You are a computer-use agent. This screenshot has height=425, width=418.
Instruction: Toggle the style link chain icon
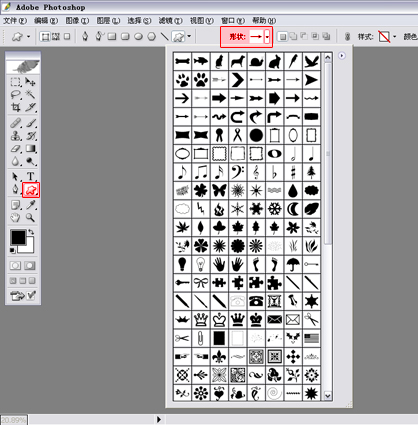click(x=347, y=37)
